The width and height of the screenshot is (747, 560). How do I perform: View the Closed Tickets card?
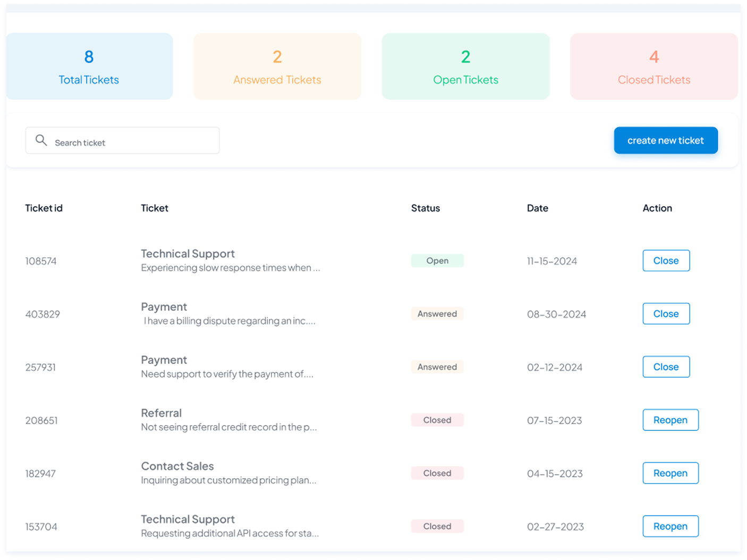(653, 67)
